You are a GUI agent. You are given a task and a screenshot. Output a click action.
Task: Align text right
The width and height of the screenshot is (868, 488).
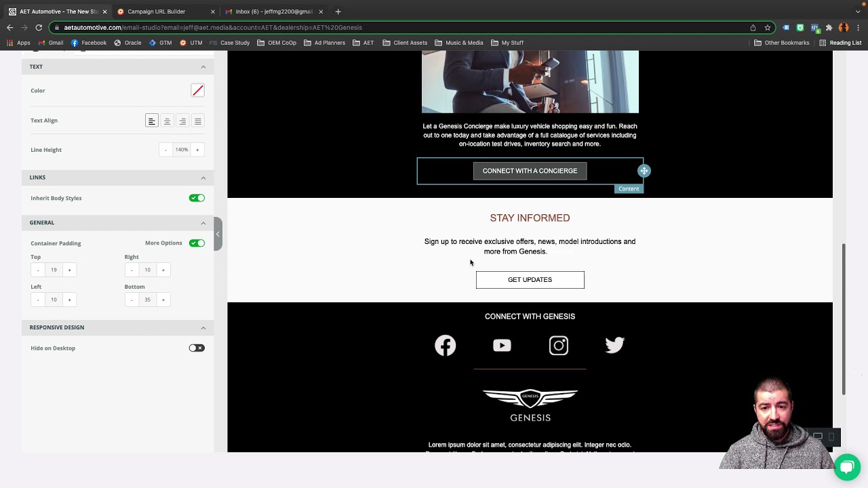tap(182, 121)
